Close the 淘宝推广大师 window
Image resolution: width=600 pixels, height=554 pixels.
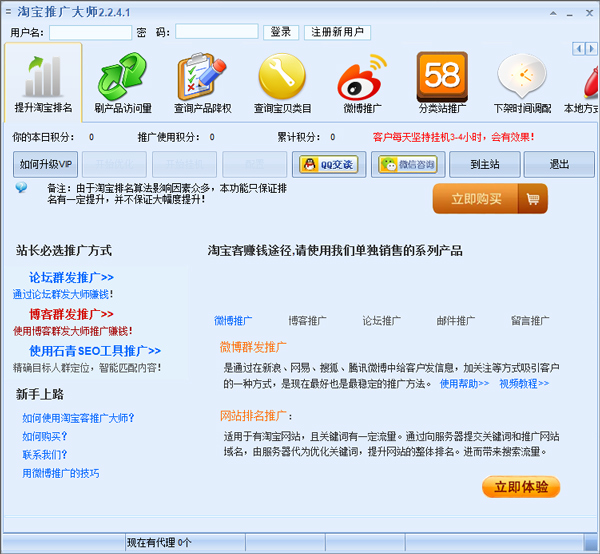[x=589, y=13]
